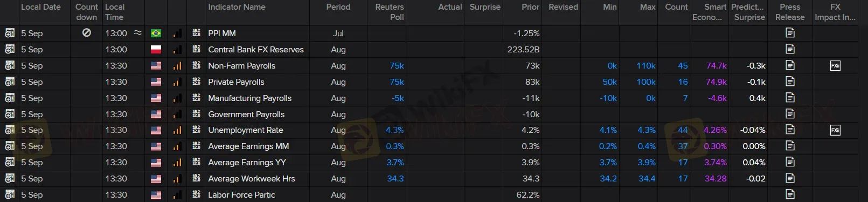Open press release for Labor Force Partic
This screenshot has width=868, height=202.
[x=790, y=194]
